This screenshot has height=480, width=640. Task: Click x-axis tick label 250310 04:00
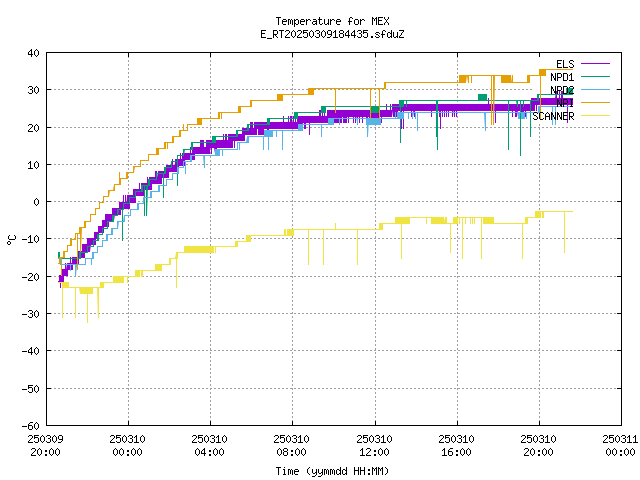(210, 446)
